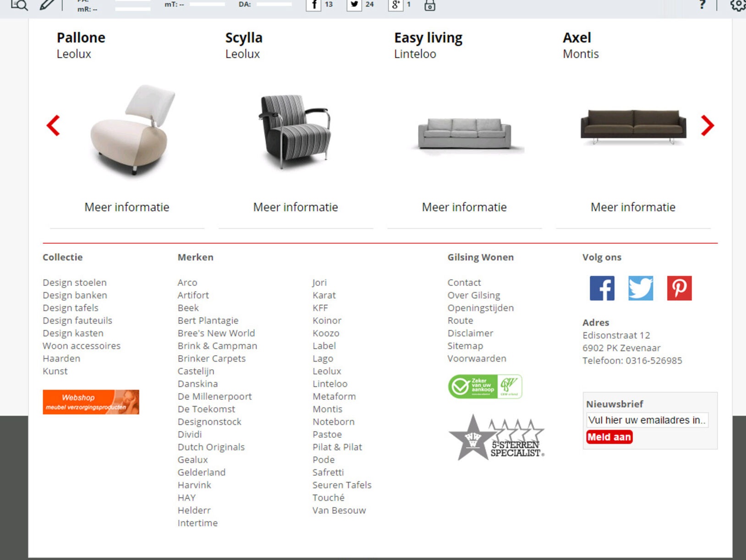The height and width of the screenshot is (560, 746).
Task: Open the settings gear in the toolbar
Action: (738, 5)
